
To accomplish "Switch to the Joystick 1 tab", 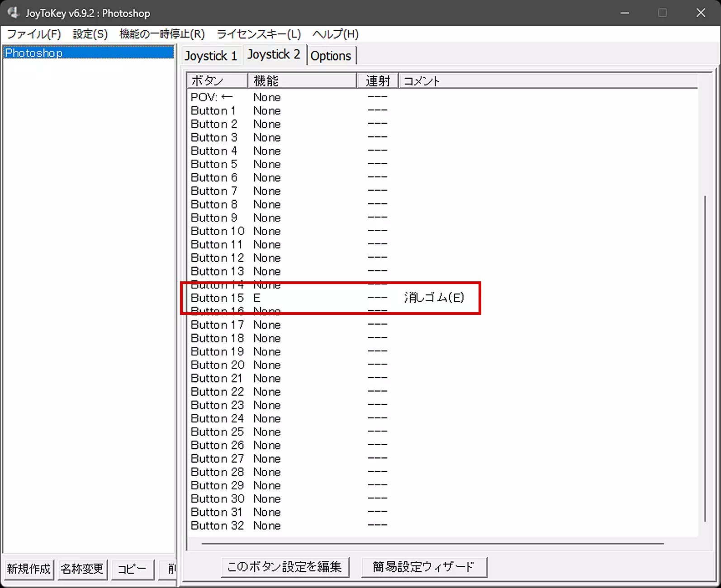I will point(211,56).
